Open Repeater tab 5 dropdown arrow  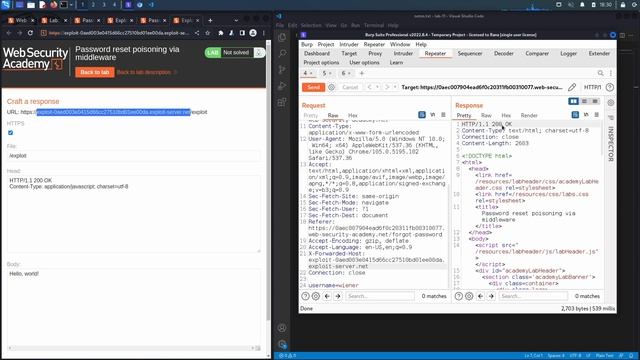(x=330, y=73)
